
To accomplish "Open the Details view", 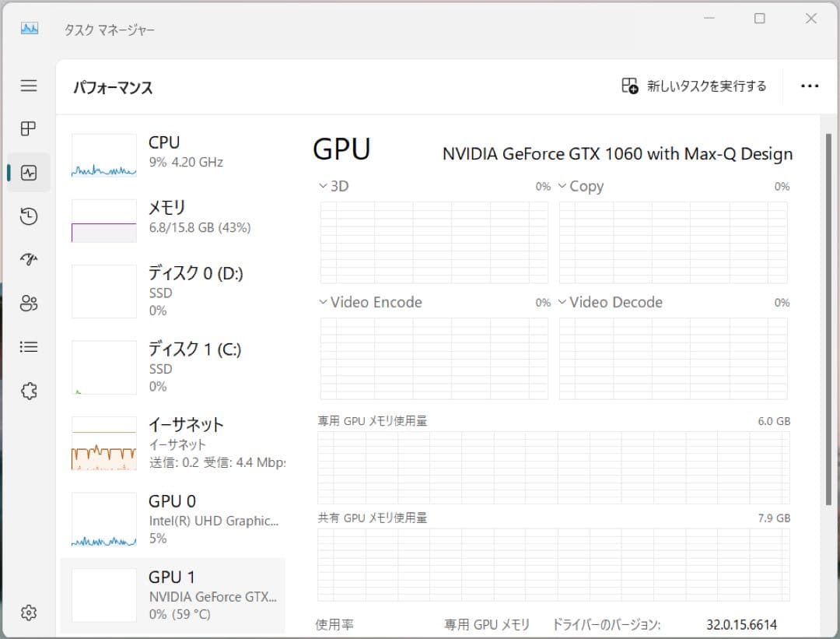I will pyautogui.click(x=28, y=347).
